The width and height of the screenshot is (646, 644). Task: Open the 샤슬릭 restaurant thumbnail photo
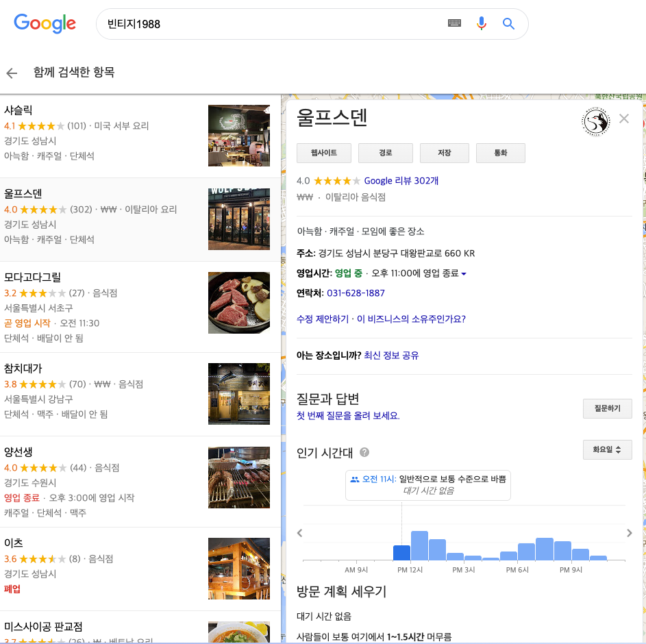[238, 135]
